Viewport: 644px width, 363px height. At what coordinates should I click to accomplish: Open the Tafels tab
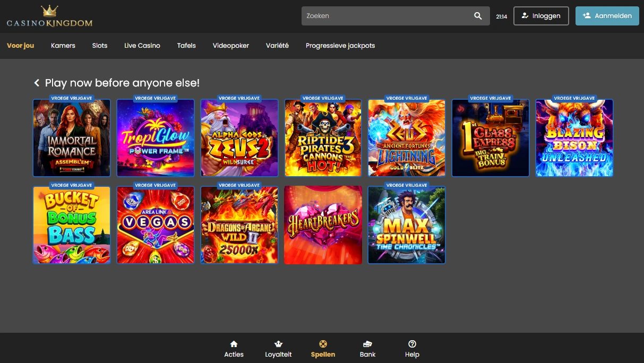coord(186,46)
